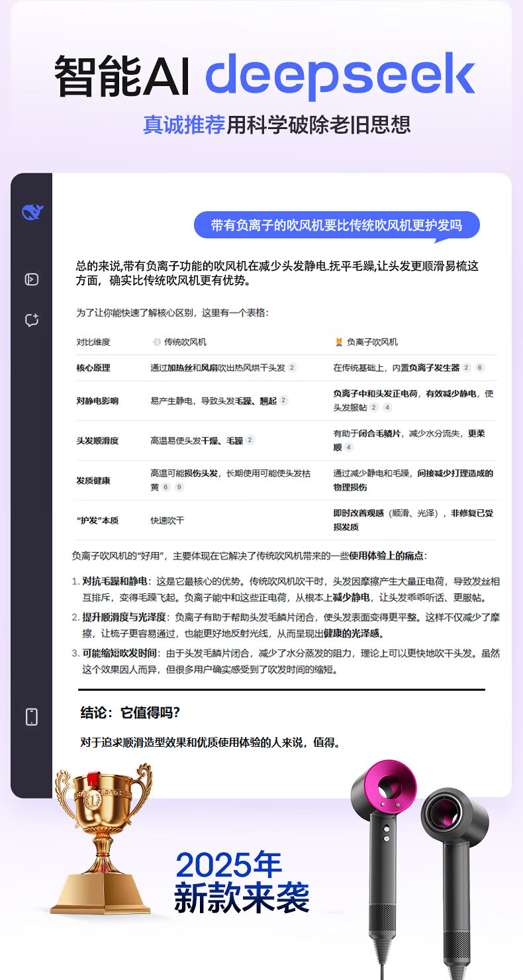523x980 pixels.
Task: Click the 2025年 blue headline text
Action: (228, 865)
